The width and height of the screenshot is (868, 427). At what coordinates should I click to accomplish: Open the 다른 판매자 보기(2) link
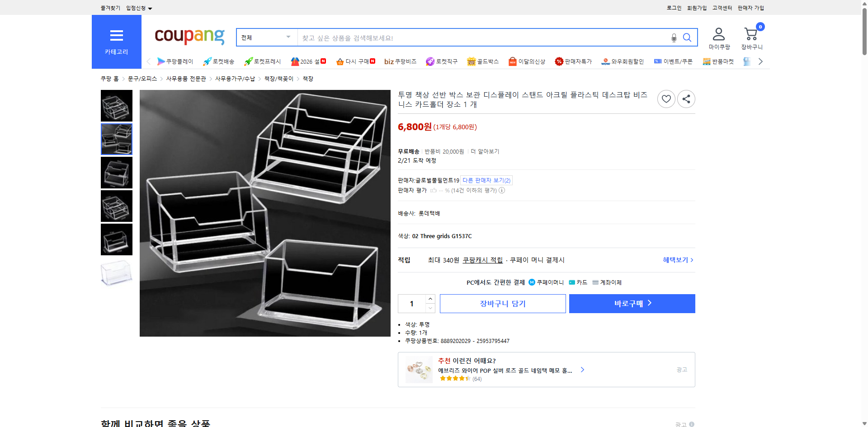(x=485, y=180)
